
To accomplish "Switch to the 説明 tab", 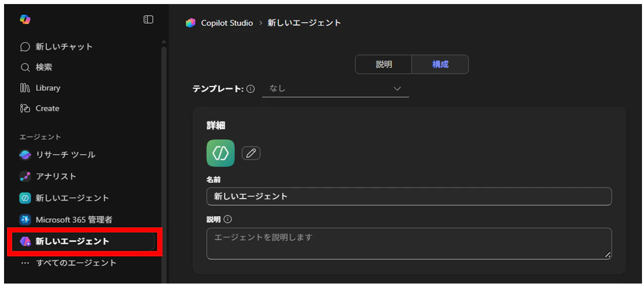I will [383, 65].
